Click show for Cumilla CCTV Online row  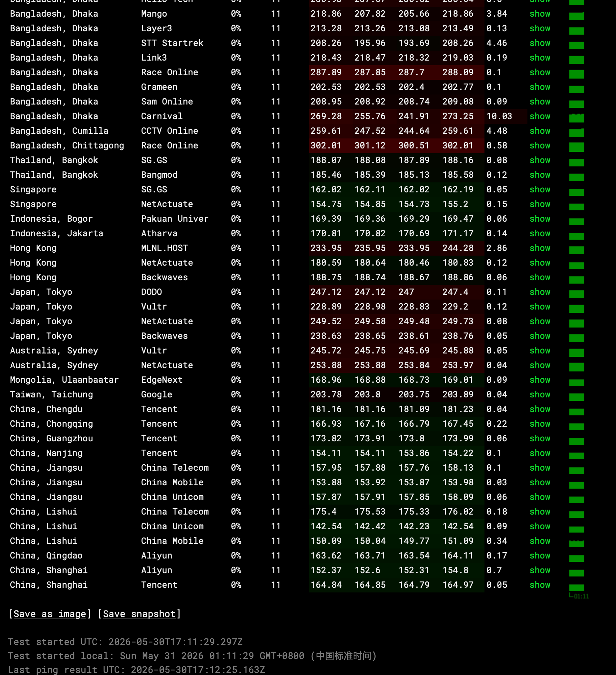coord(540,131)
